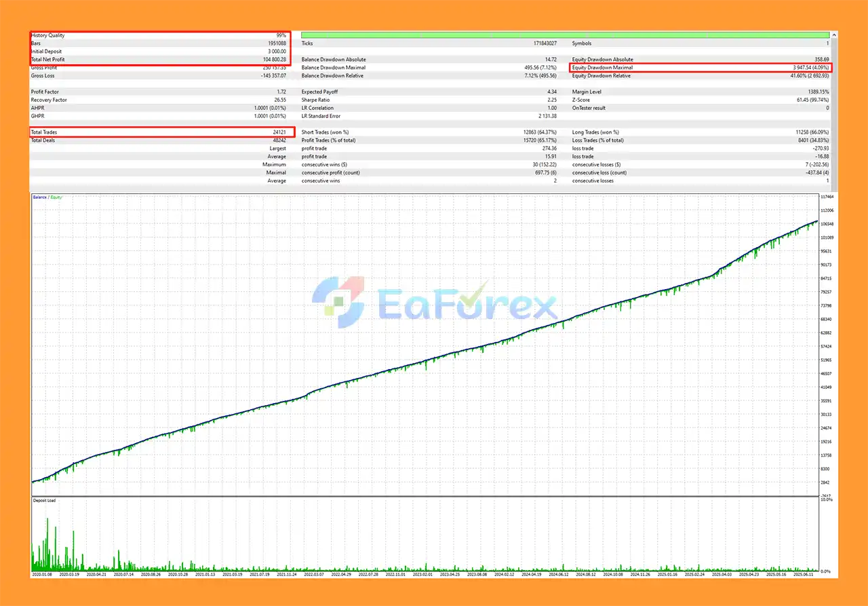The image size is (868, 606).
Task: Select the AHPR label
Action: [38, 108]
